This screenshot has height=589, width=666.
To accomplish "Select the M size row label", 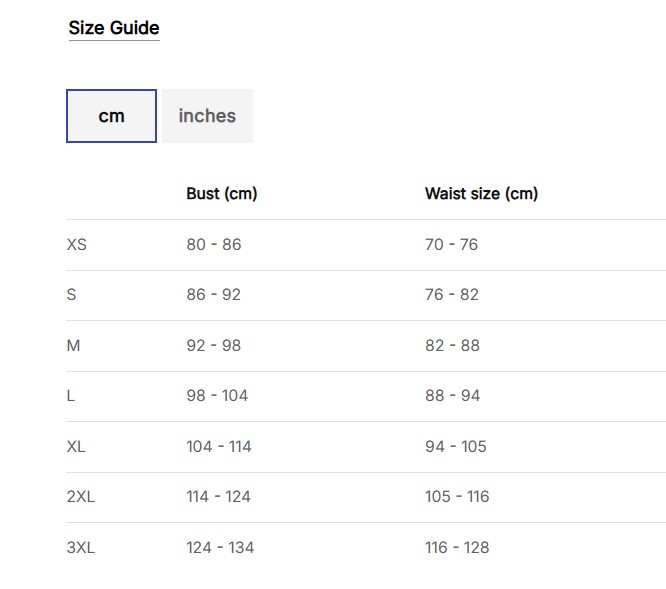I will pyautogui.click(x=73, y=346).
